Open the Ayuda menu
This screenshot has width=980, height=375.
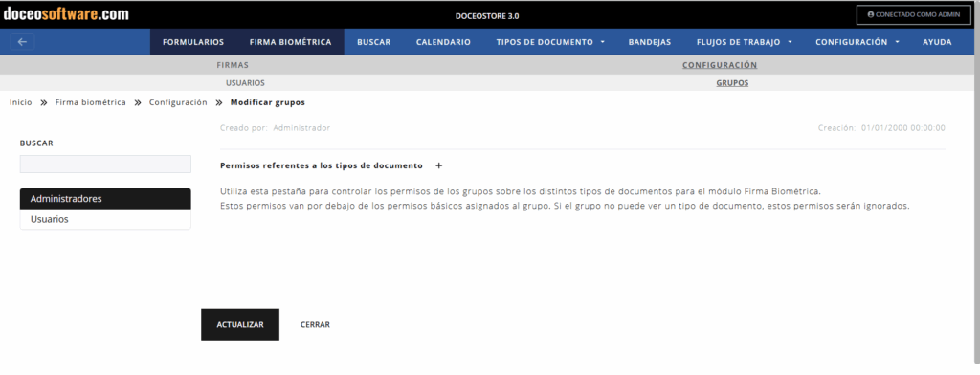pos(937,42)
